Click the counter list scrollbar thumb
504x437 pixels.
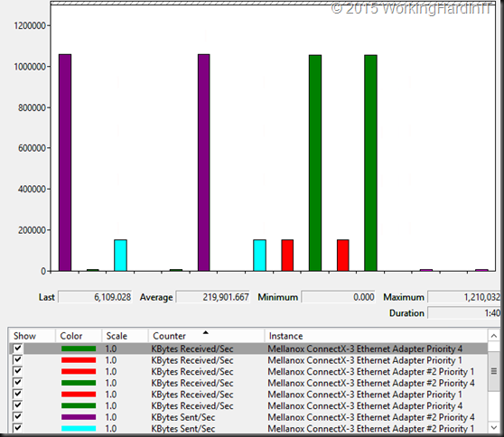[494, 371]
